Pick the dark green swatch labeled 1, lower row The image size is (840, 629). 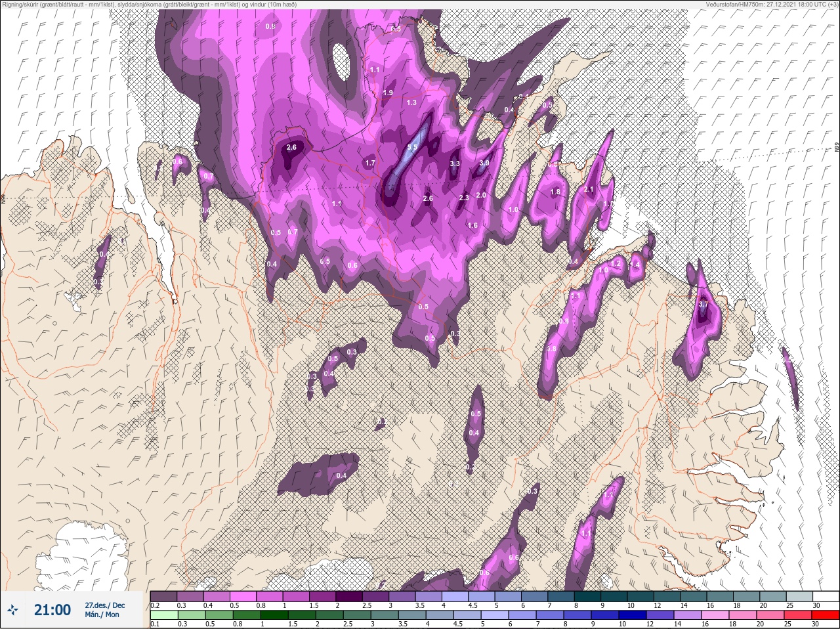tap(274, 615)
